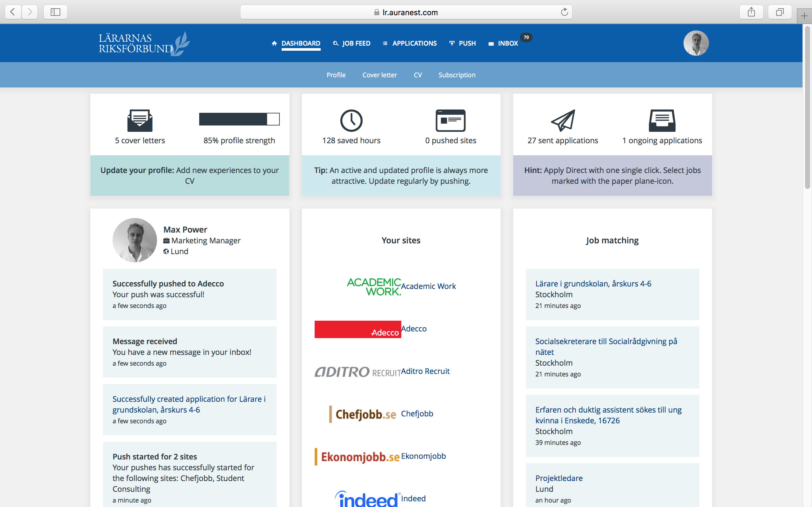Viewport: 812px width, 507px height.
Task: Click the profile strength progress bar
Action: 239,119
